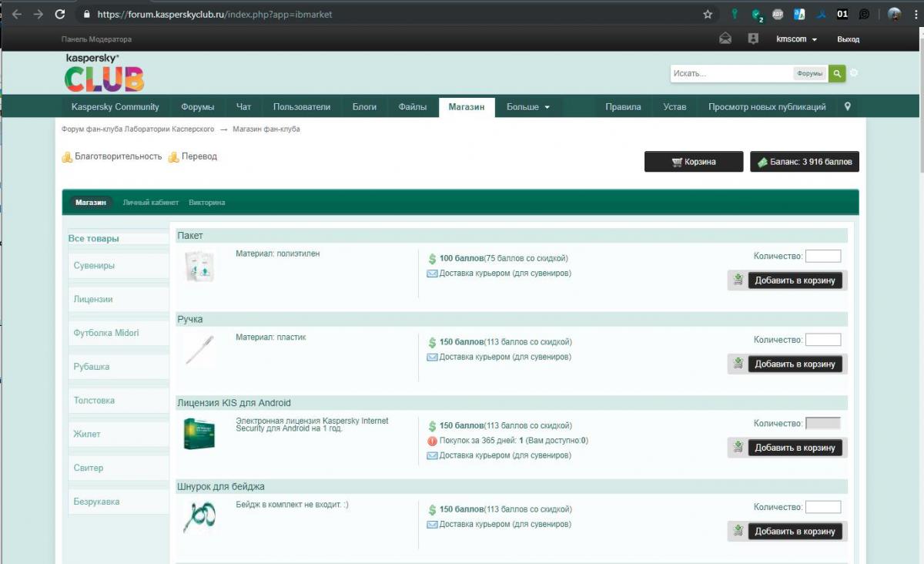This screenshot has width=924, height=564.
Task: Expand the Больше navigation menu
Action: pyautogui.click(x=527, y=107)
